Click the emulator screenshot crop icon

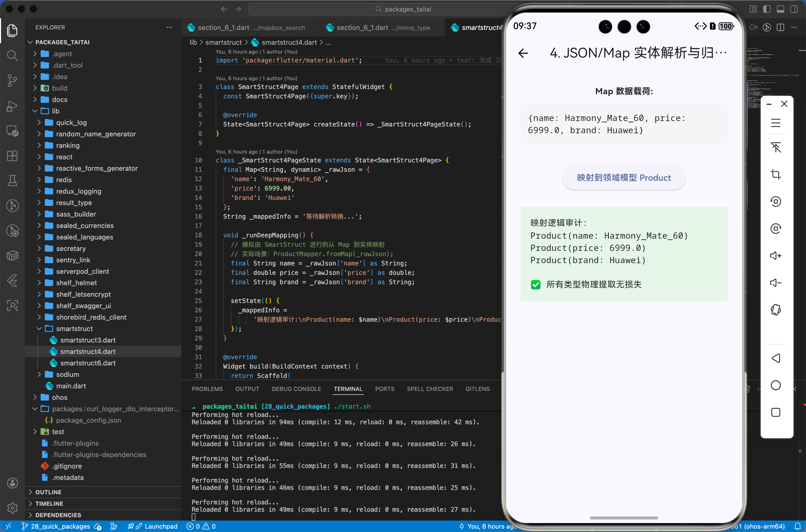(x=776, y=174)
